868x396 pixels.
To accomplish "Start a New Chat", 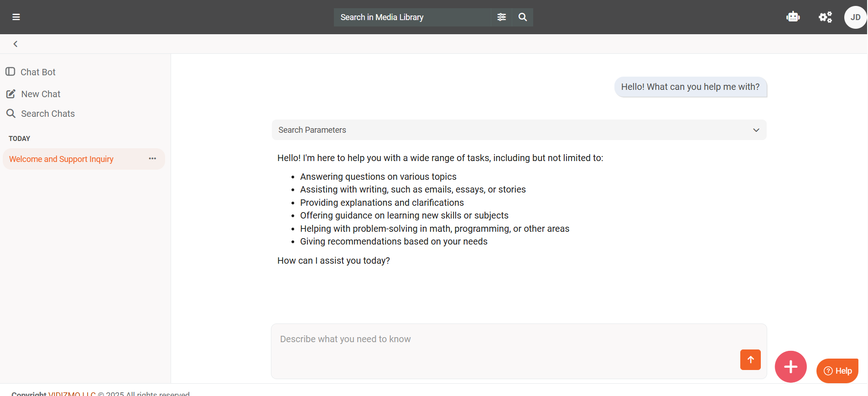I will (x=40, y=94).
